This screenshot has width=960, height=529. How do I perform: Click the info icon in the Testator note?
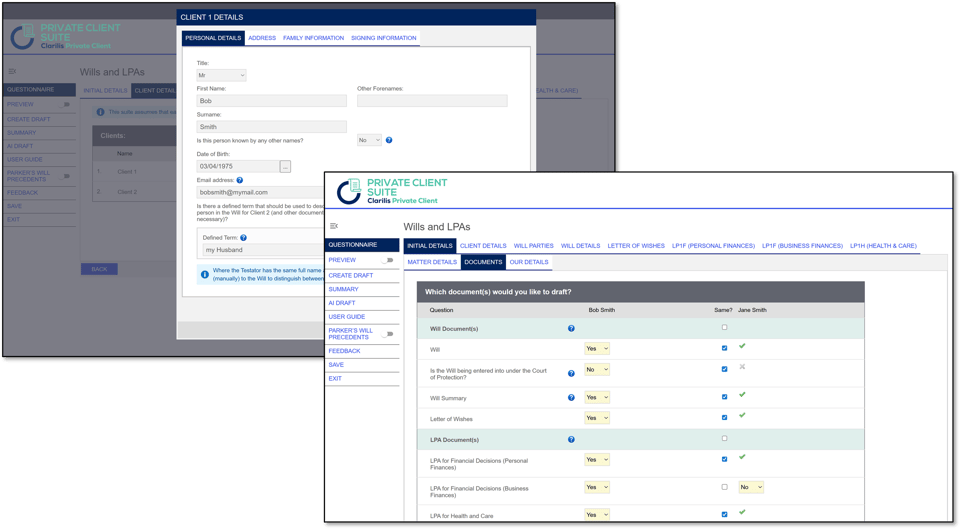[204, 274]
